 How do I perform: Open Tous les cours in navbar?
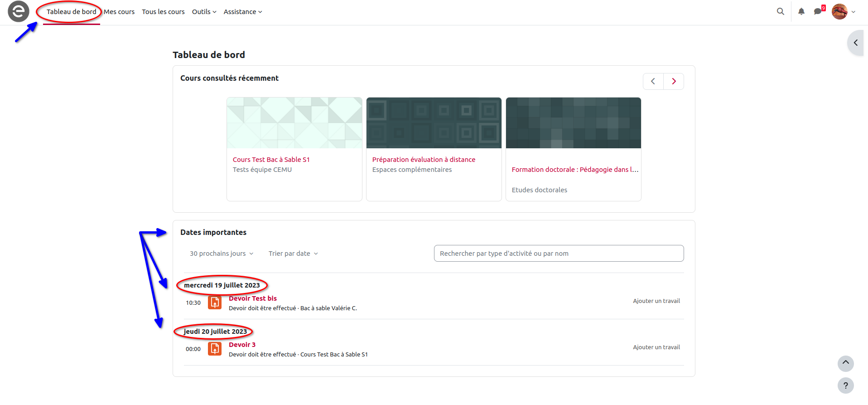163,12
